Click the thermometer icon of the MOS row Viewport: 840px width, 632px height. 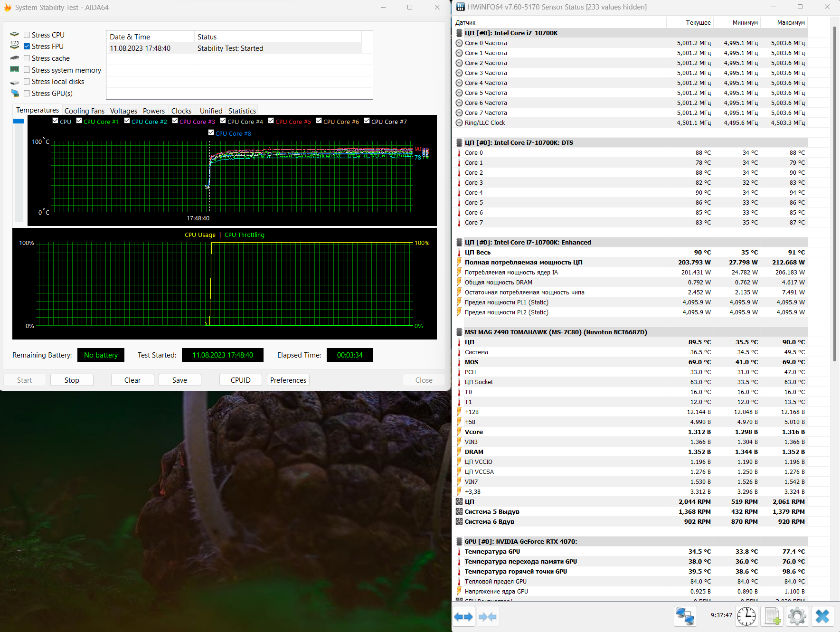[459, 362]
